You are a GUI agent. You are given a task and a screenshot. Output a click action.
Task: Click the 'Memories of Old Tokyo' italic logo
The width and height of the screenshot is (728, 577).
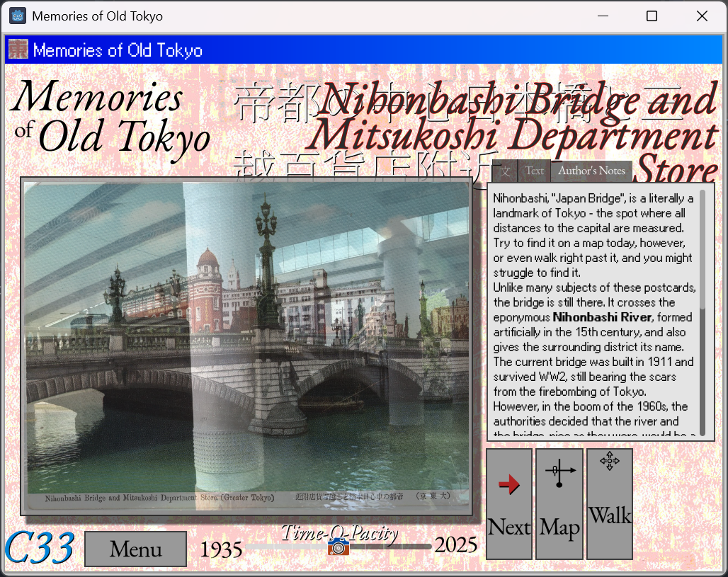pos(110,120)
